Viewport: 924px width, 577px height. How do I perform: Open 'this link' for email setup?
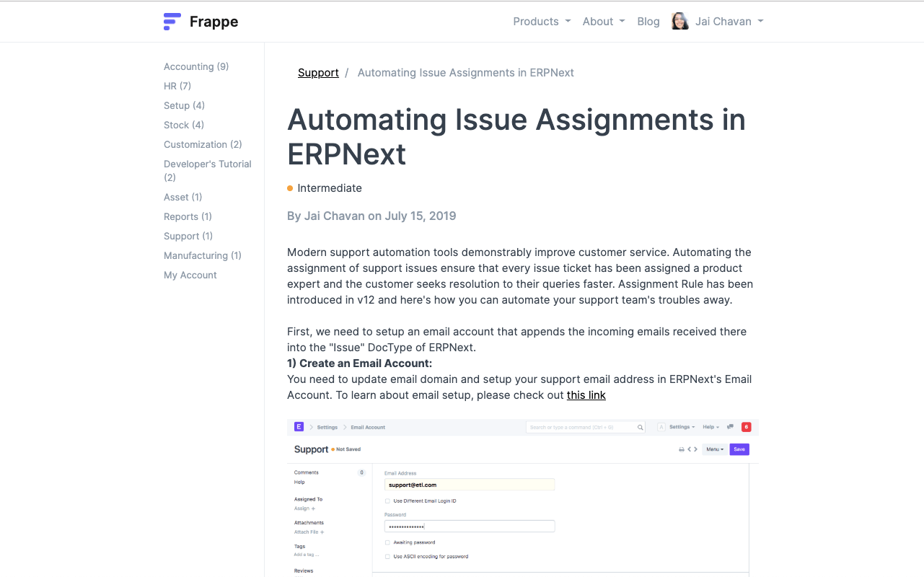[x=586, y=395]
